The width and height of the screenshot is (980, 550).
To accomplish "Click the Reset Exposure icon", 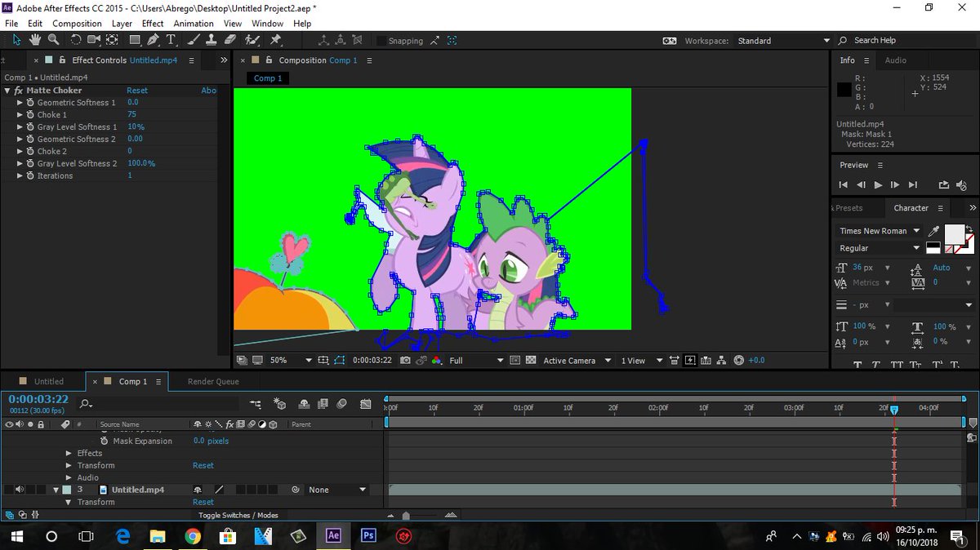I will click(x=739, y=360).
